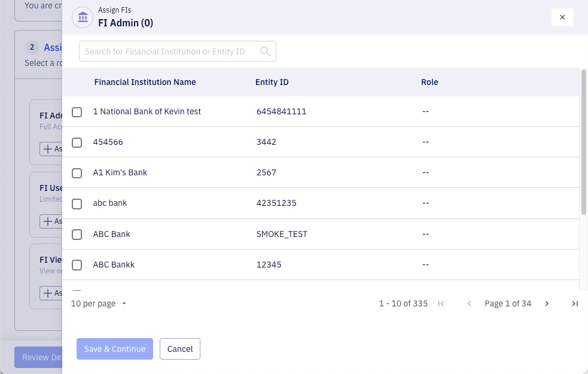Click the plus icon on the FI Viewer Assign button
Image resolution: width=588 pixels, height=374 pixels.
(x=49, y=293)
